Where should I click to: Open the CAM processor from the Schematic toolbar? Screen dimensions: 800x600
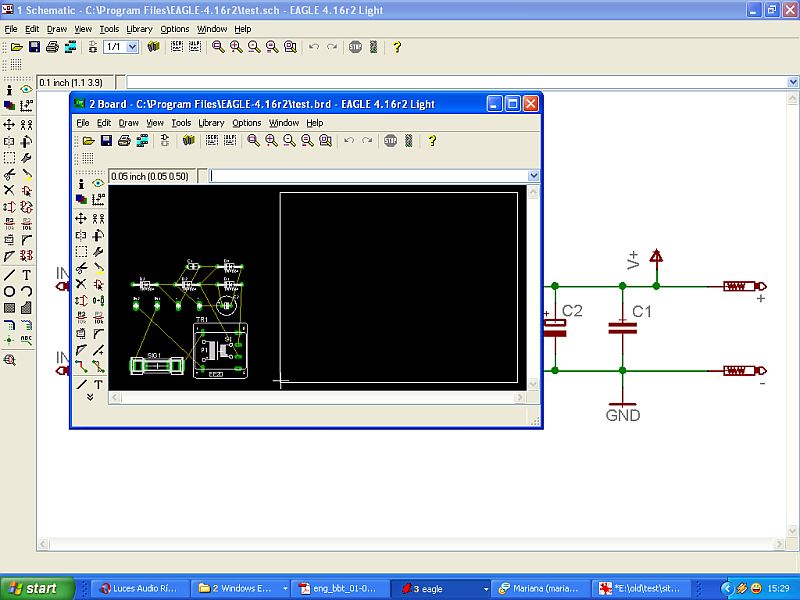(x=70, y=47)
